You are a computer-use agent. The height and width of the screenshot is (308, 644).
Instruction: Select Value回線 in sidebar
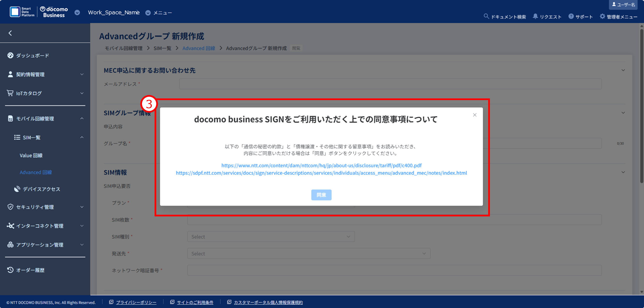click(31, 155)
